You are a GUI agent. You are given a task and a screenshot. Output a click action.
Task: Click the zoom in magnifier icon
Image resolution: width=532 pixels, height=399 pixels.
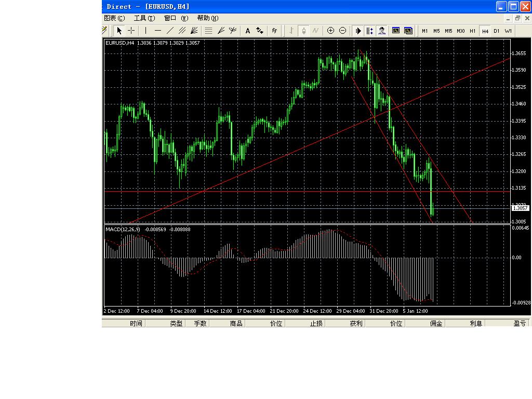click(x=331, y=31)
